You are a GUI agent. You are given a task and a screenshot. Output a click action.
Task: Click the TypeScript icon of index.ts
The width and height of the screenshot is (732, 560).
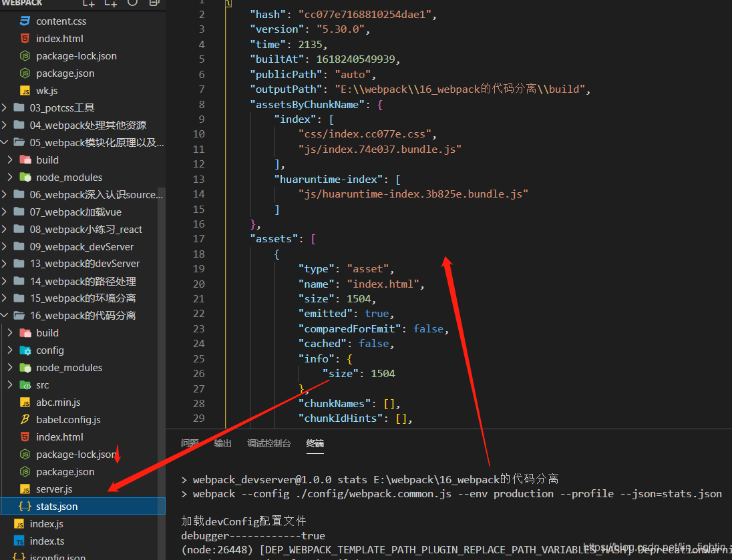tap(19, 541)
